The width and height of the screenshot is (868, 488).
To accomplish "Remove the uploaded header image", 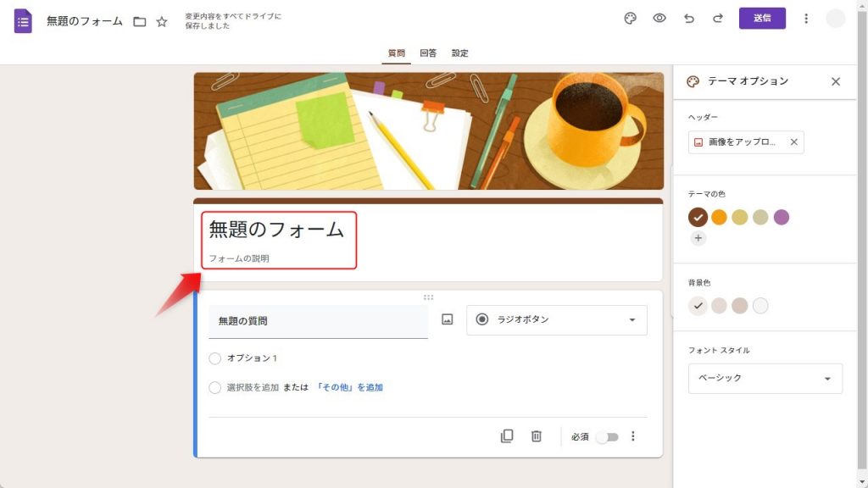I will click(x=793, y=142).
